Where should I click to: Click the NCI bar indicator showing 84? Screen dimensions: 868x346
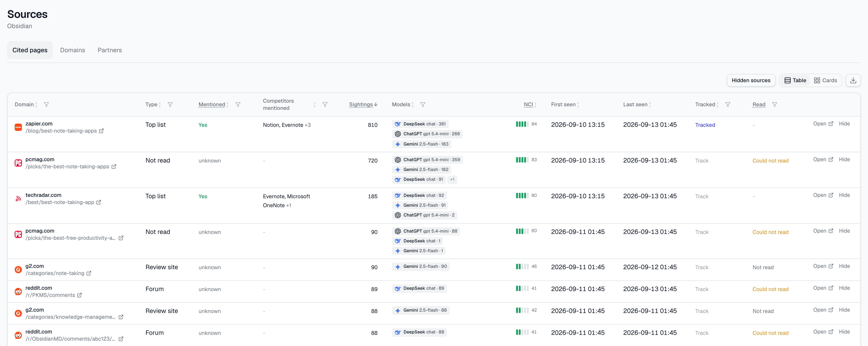click(522, 124)
